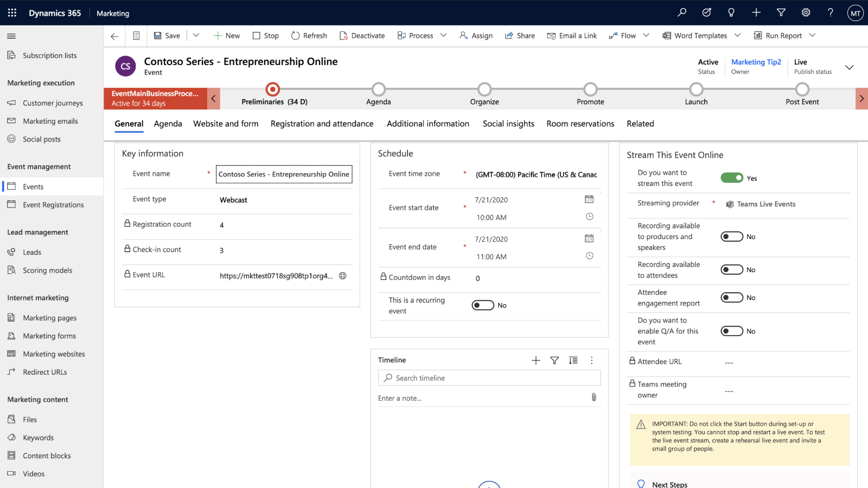The width and height of the screenshot is (868, 488).
Task: Open advanced find filter icon in the top bar
Action: coord(781,12)
